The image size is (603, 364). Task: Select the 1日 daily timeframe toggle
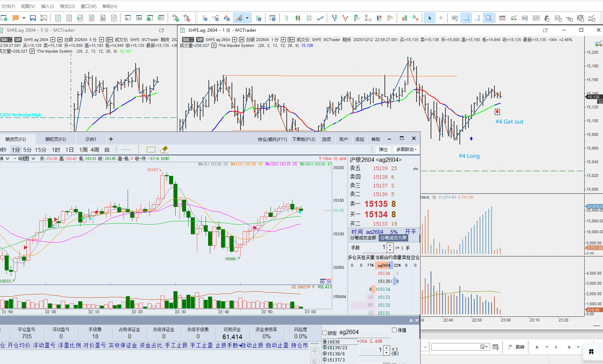pos(70,150)
